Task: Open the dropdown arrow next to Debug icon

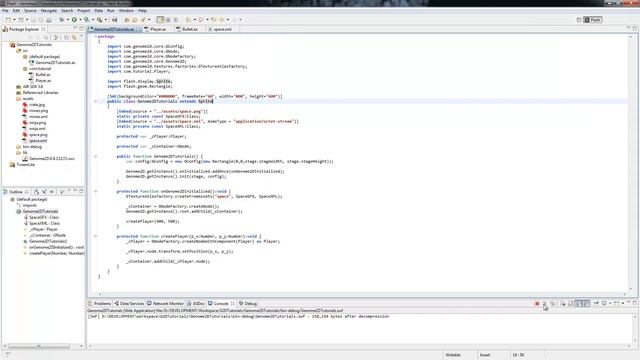Action: point(67,20)
